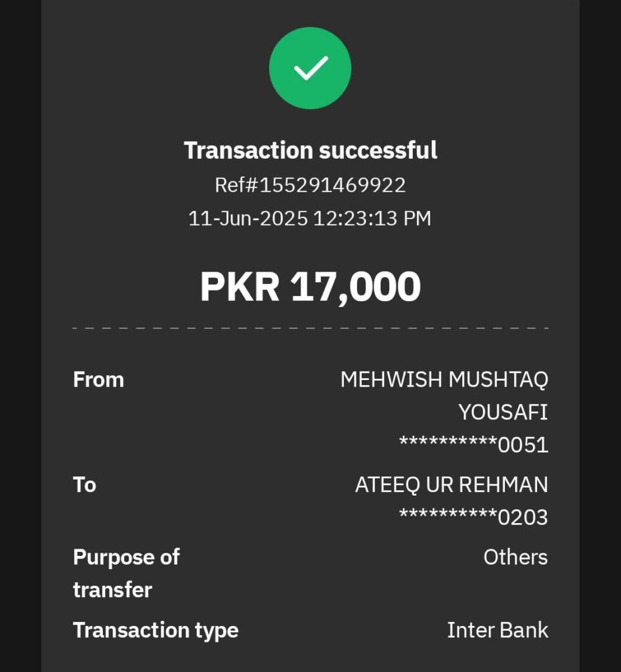The height and width of the screenshot is (672, 621).
Task: Select the Transaction successful heading
Action: (310, 150)
